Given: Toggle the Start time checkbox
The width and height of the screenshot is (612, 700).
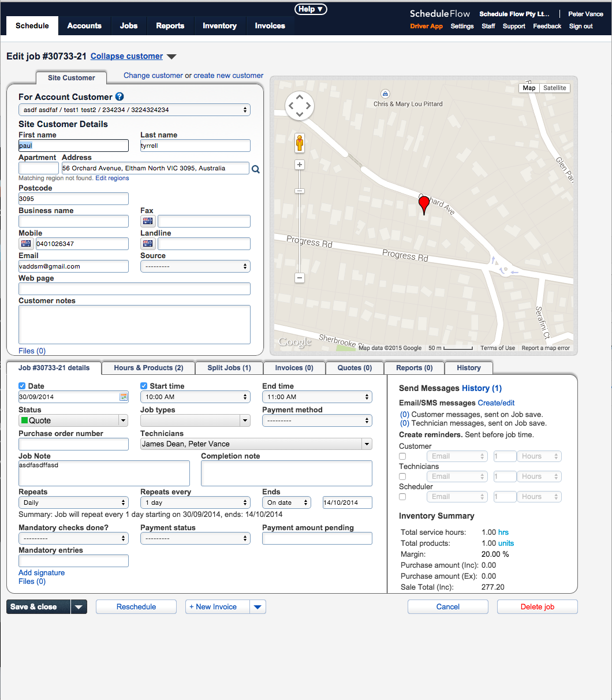Looking at the screenshot, I should 144,386.
